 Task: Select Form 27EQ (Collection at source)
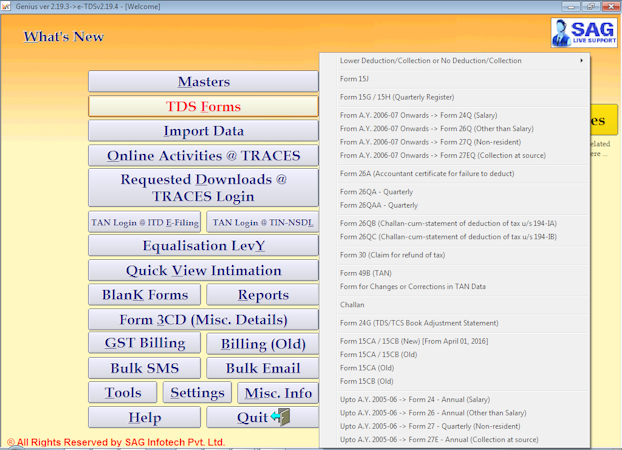pos(455,156)
